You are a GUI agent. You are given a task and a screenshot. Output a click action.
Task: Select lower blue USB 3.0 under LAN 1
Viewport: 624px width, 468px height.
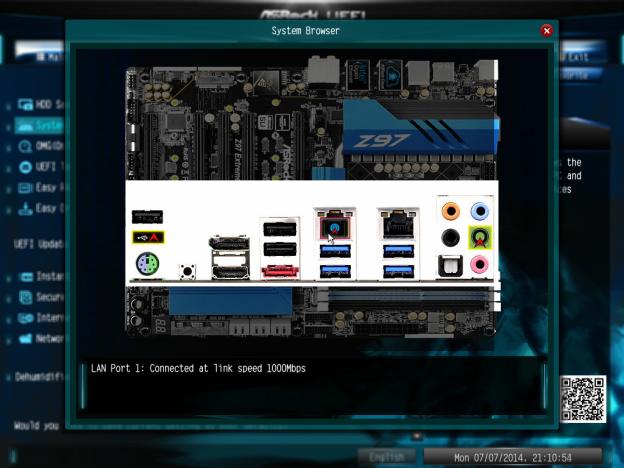[x=335, y=271]
